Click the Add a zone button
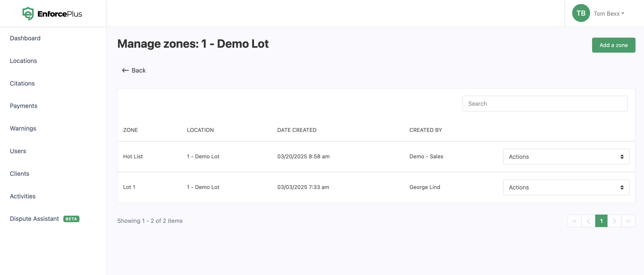The width and height of the screenshot is (644, 275). point(613,45)
